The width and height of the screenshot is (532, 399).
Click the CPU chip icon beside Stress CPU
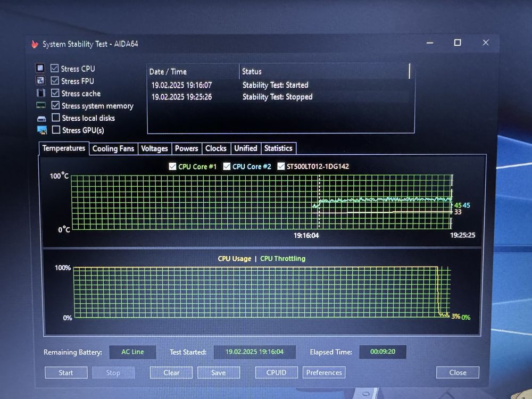(40, 68)
